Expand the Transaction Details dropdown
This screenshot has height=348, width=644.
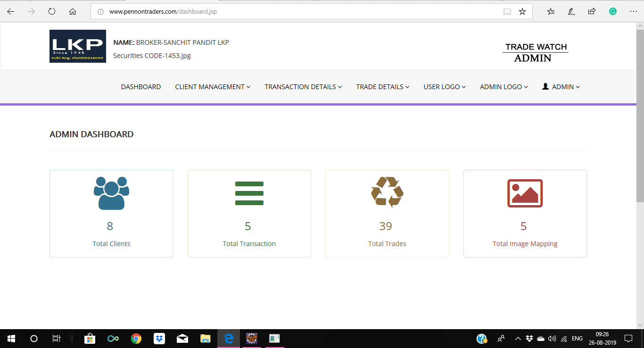[303, 87]
